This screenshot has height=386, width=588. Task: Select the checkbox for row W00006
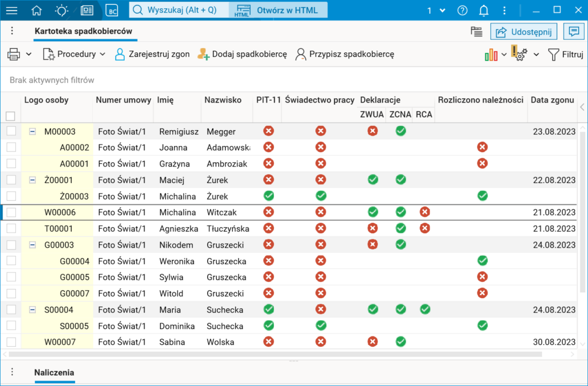point(11,212)
